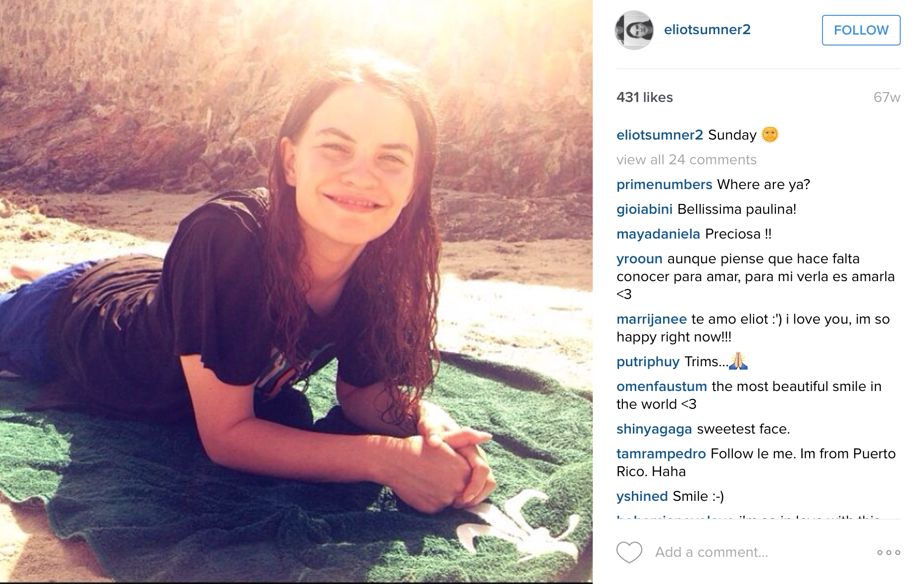Go to marrijanee's profile
This screenshot has height=584, width=924.
pos(652,319)
